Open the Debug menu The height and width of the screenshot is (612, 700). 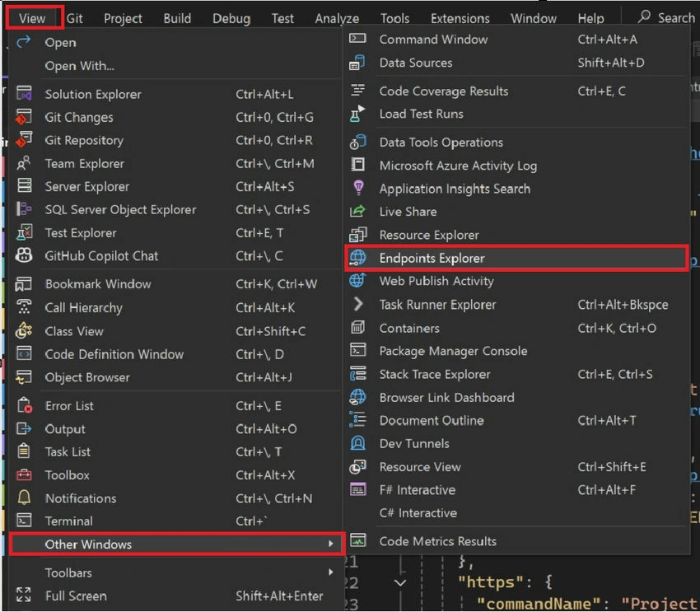231,18
